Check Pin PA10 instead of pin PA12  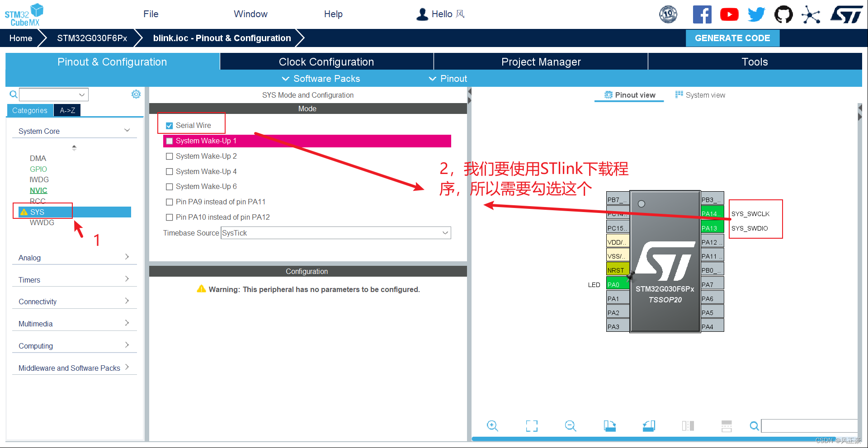(170, 217)
